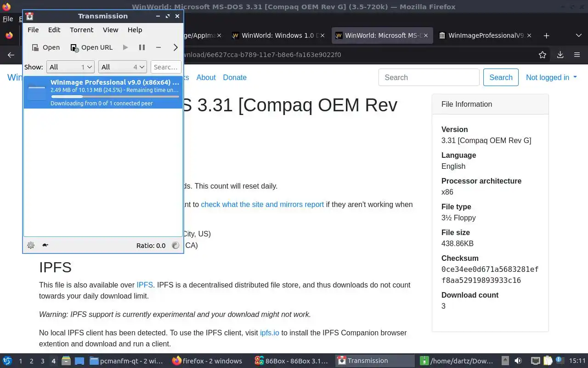Open Transmission Torrent menu
Screen dimensions: 588x368
82,30
